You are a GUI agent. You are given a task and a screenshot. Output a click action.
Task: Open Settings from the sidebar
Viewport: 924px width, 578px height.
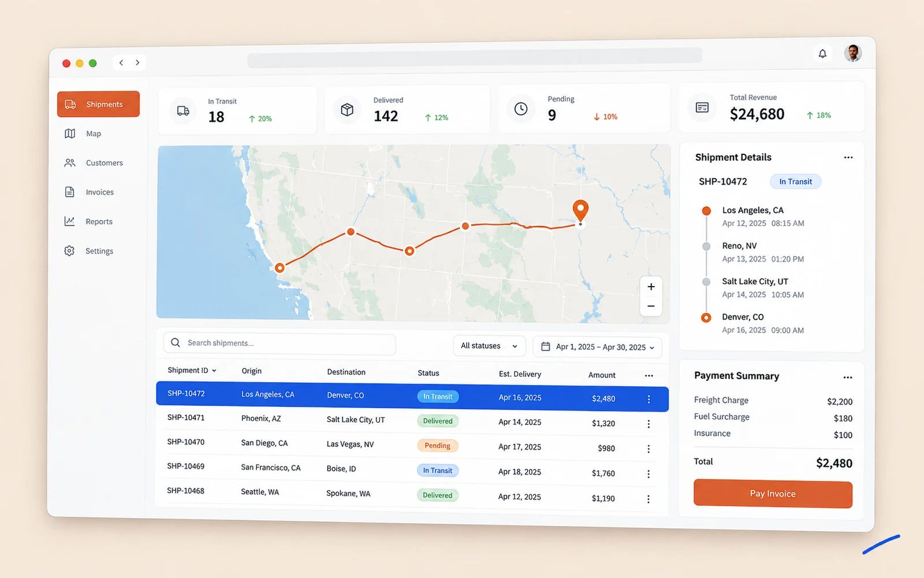click(89, 251)
